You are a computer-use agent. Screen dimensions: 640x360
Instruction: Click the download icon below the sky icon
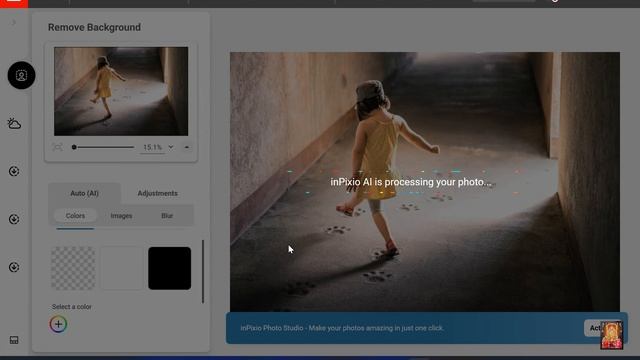click(14, 171)
